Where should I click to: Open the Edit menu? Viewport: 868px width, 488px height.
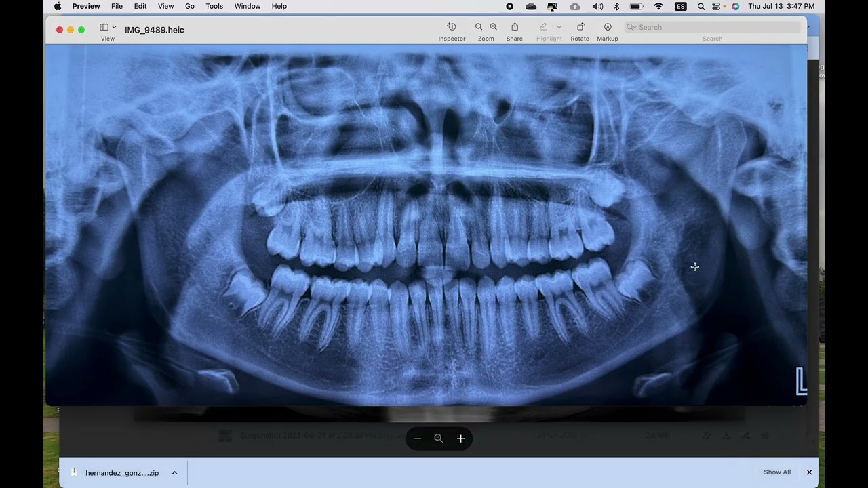(x=140, y=6)
